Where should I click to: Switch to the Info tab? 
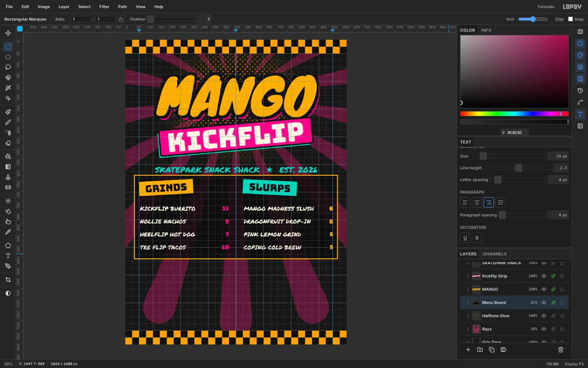486,30
